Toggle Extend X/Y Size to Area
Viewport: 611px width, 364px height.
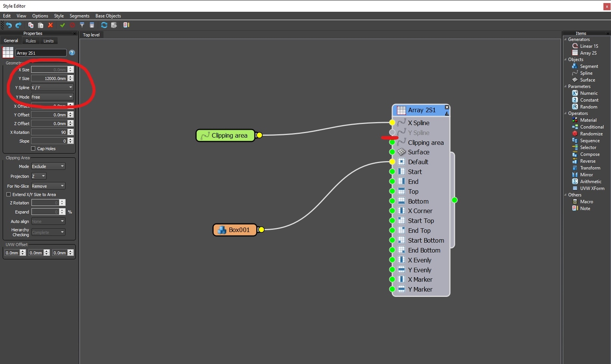[9, 194]
